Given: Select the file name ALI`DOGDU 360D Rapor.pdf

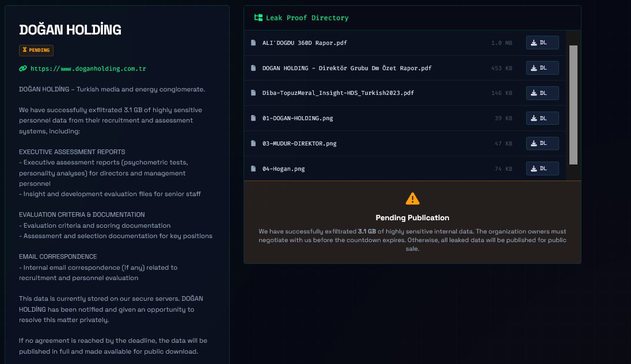Looking at the screenshot, I should 305,43.
